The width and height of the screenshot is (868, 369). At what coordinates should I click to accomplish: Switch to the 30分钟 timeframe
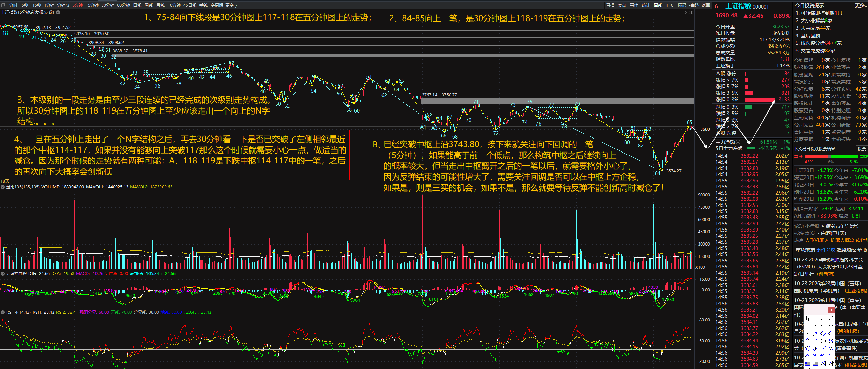click(x=108, y=5)
